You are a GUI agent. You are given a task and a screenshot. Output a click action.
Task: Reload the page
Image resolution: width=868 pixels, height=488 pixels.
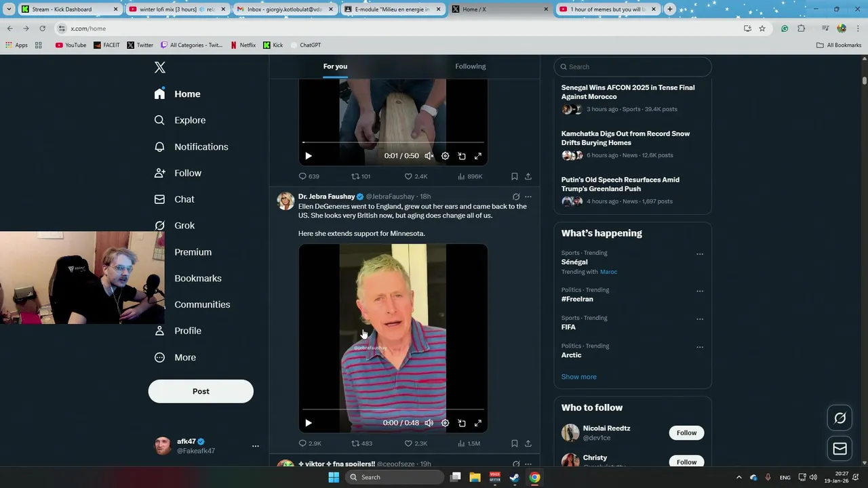42,28
